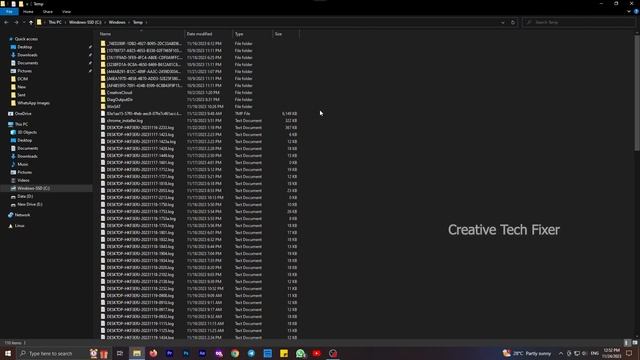This screenshot has height=360, width=640.
Task: Open Sticky Notes from the taskbar
Action: [x=284, y=353]
